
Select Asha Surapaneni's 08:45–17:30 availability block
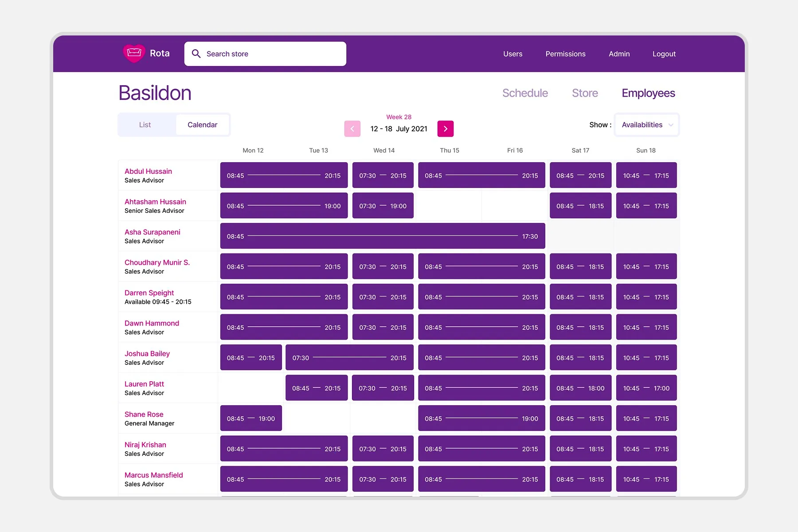click(383, 236)
